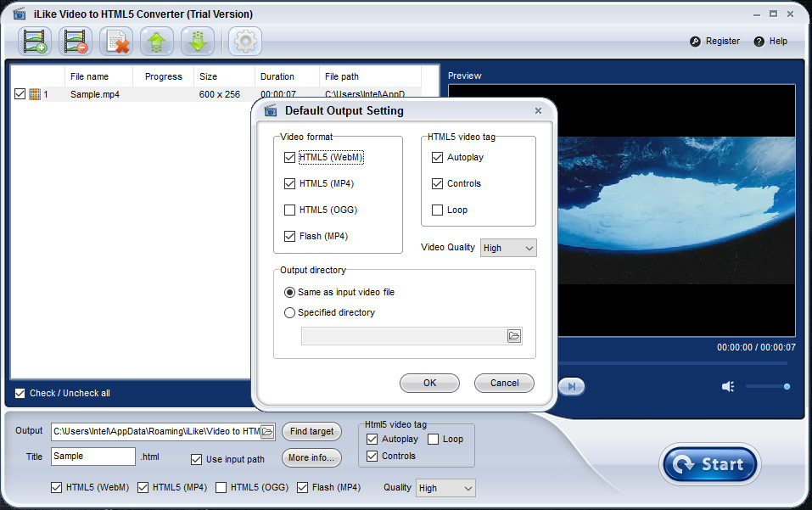Open the Video Quality dropdown
Image resolution: width=812 pixels, height=510 pixels.
pyautogui.click(x=508, y=248)
